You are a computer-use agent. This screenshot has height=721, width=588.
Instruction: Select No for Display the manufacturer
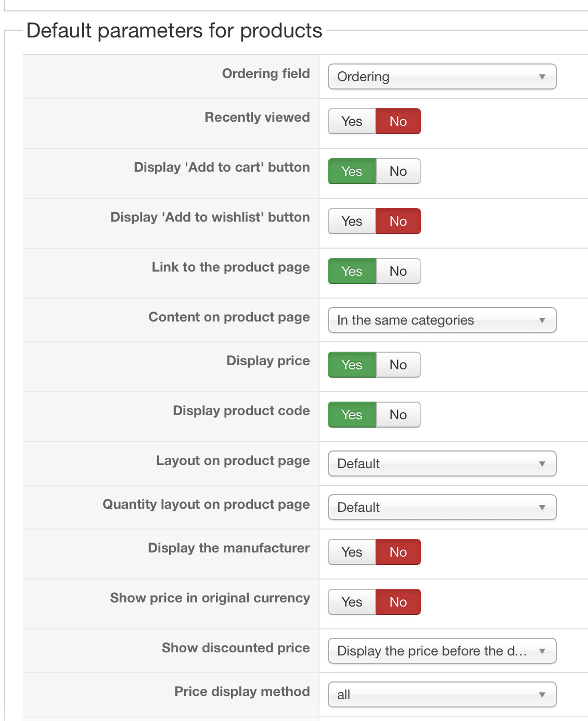coord(398,552)
